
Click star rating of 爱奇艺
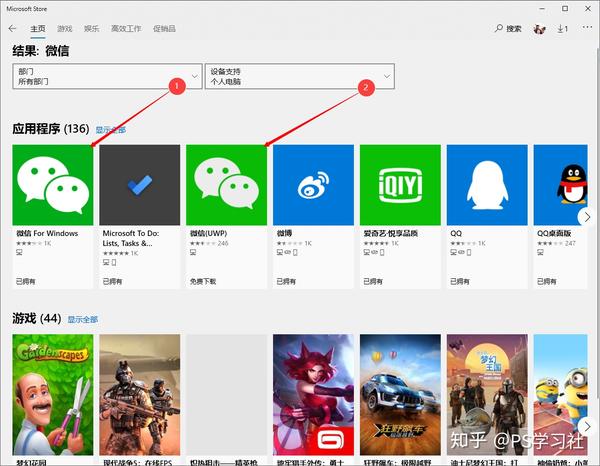(377, 243)
